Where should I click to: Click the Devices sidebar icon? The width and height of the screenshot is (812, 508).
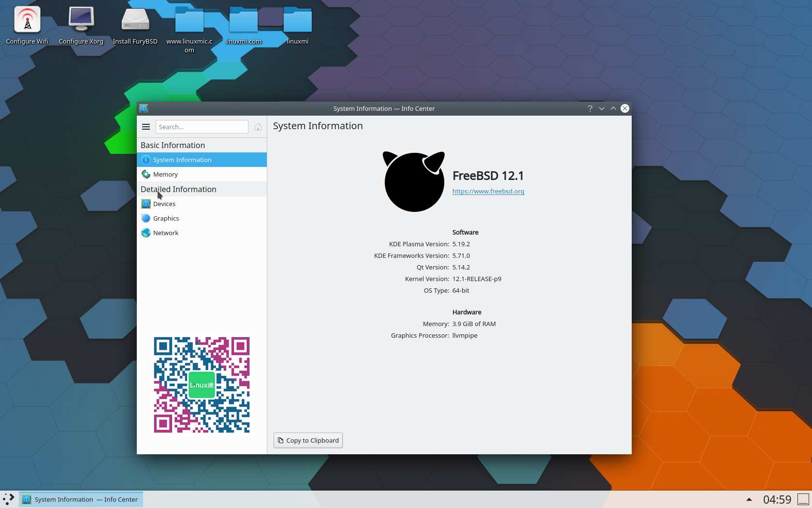pyautogui.click(x=146, y=204)
